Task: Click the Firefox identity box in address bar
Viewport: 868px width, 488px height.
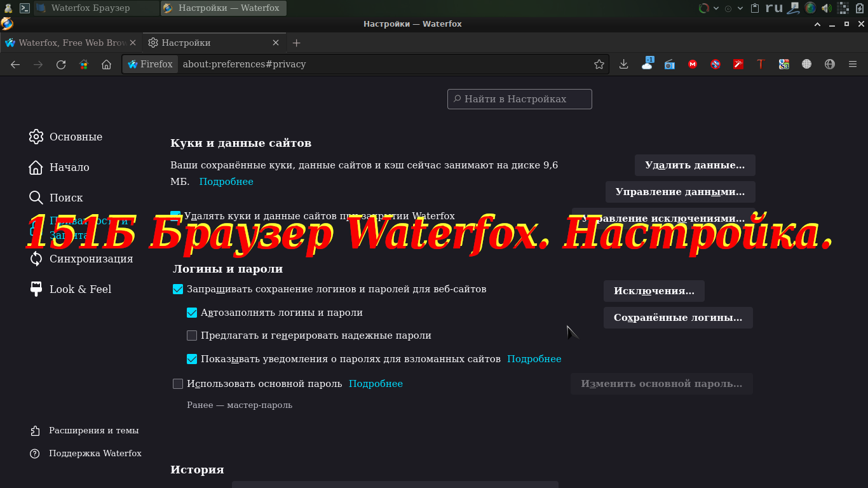Action: pos(150,64)
